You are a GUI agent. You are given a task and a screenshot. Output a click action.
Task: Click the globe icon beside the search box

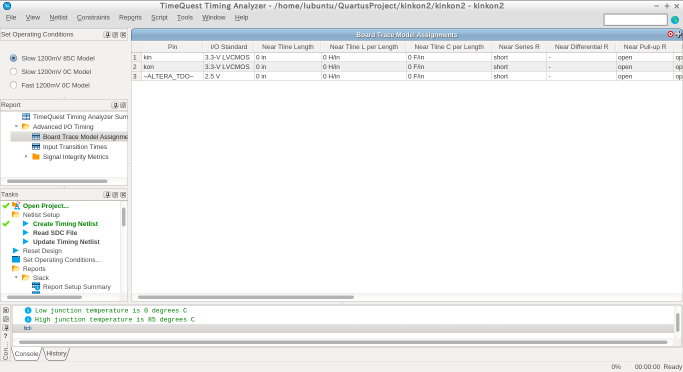tap(675, 20)
